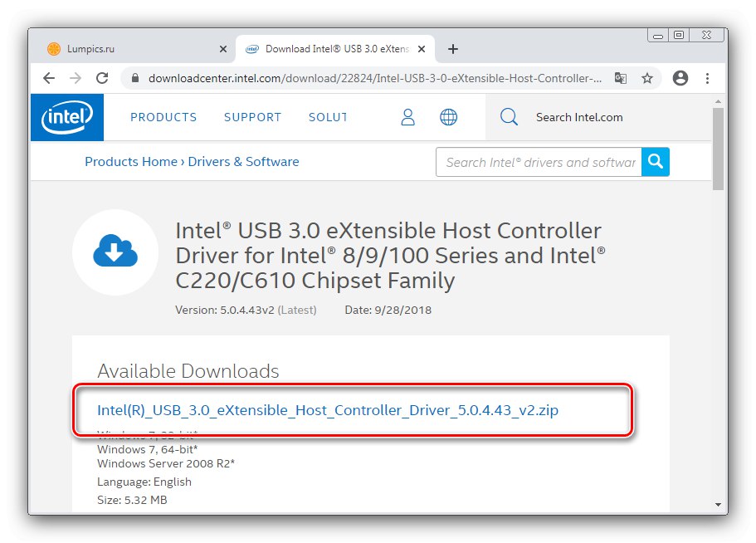Screen dimensions: 756x543
Task: Open a new browser tab
Action: [453, 49]
